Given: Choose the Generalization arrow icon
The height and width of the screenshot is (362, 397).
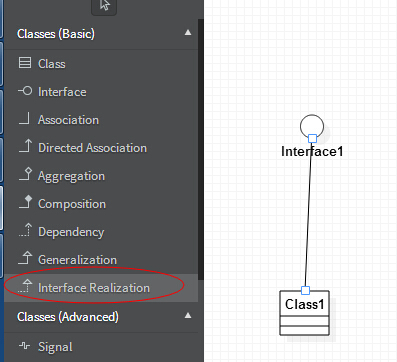Looking at the screenshot, I should [x=25, y=258].
